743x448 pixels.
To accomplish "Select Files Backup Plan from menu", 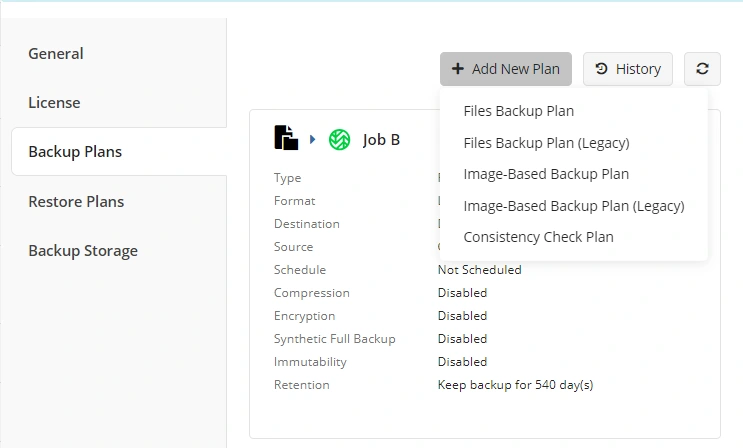I will pyautogui.click(x=518, y=111).
